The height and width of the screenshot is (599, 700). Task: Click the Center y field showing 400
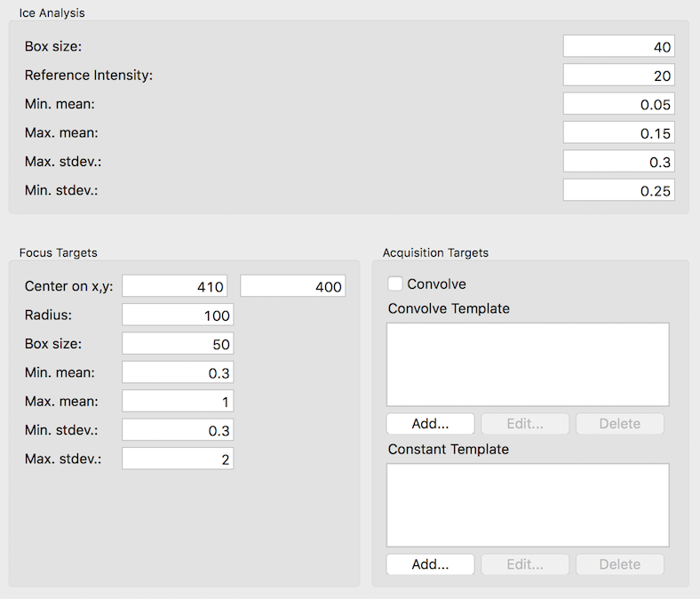292,286
